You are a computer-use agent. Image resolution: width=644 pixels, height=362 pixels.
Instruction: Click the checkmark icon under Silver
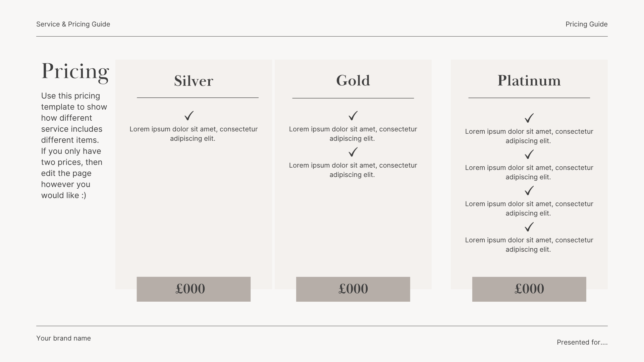click(189, 116)
